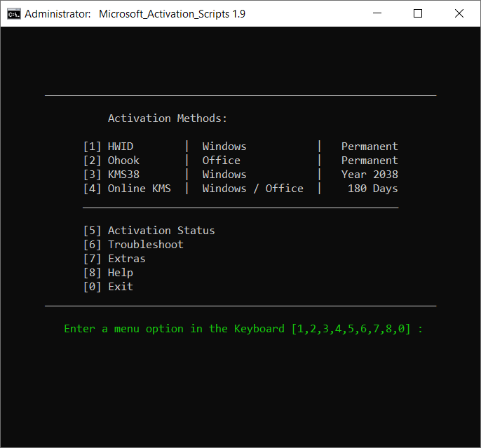Click the Windows / Office product label
The image size is (481, 448).
coord(252,189)
